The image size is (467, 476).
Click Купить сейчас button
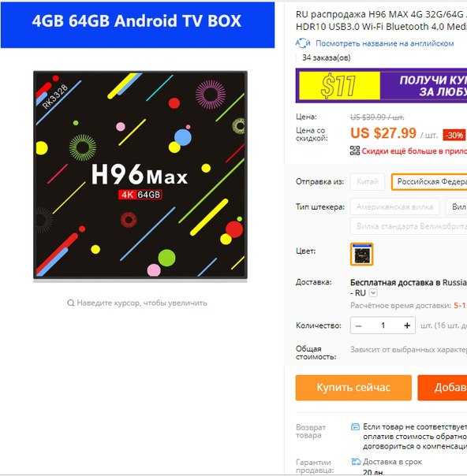(353, 388)
